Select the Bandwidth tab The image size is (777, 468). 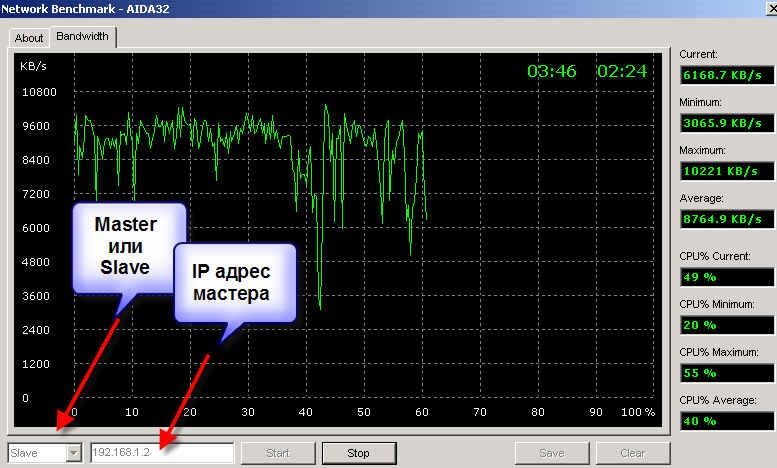coord(84,37)
